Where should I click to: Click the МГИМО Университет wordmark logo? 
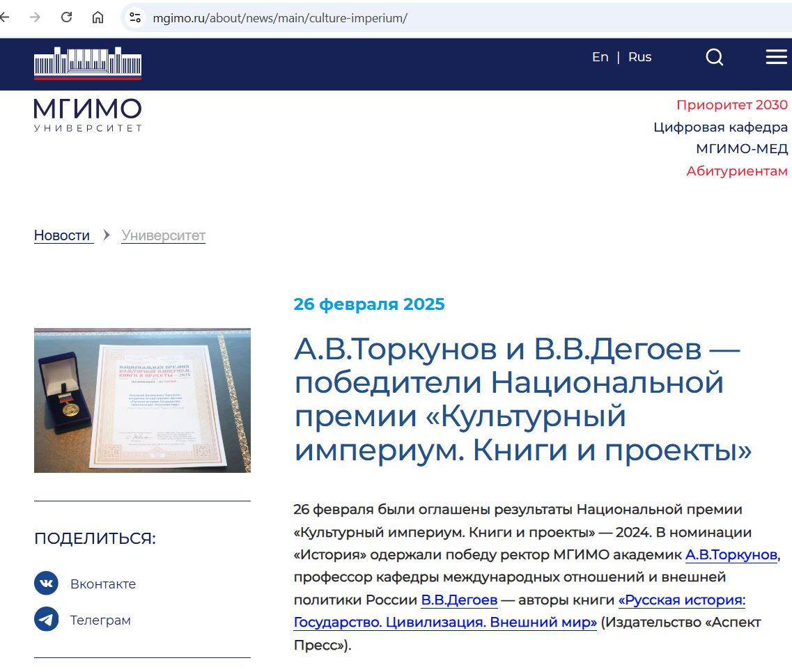pos(88,115)
